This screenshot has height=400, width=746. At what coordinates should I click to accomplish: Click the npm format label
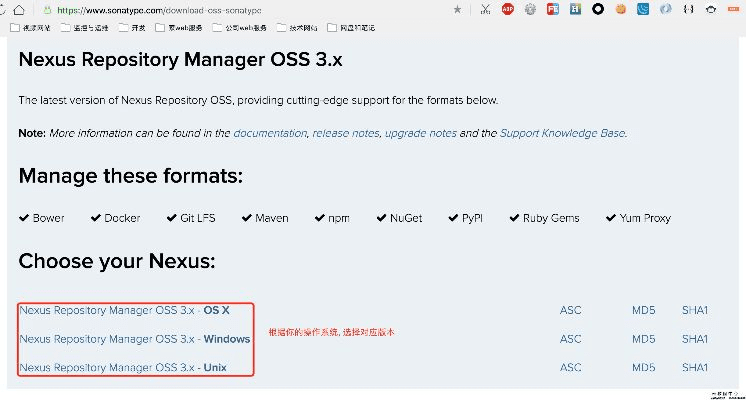(339, 218)
